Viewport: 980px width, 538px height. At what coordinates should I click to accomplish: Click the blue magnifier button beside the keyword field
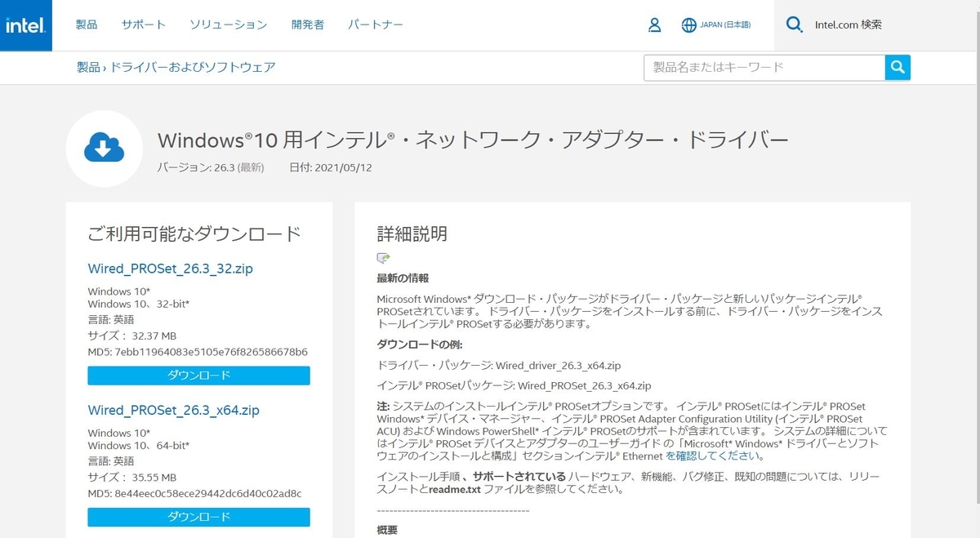coord(897,67)
